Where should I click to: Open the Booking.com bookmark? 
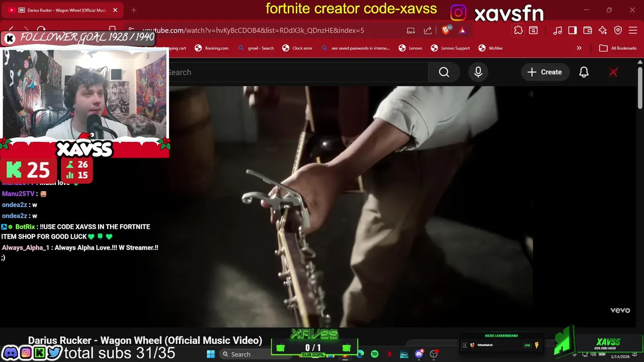pyautogui.click(x=211, y=48)
